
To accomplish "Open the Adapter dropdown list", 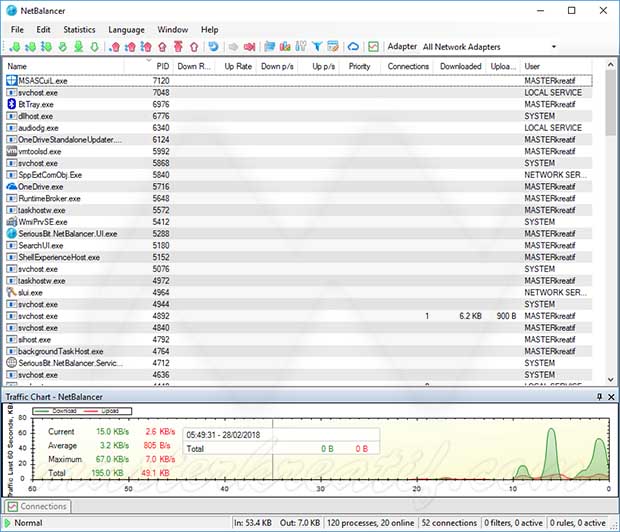I will click(554, 47).
